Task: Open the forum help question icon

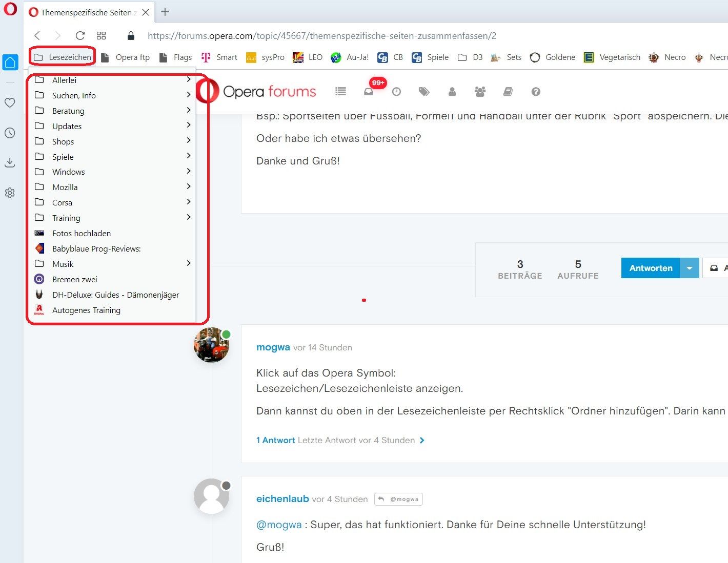Action: click(x=536, y=92)
